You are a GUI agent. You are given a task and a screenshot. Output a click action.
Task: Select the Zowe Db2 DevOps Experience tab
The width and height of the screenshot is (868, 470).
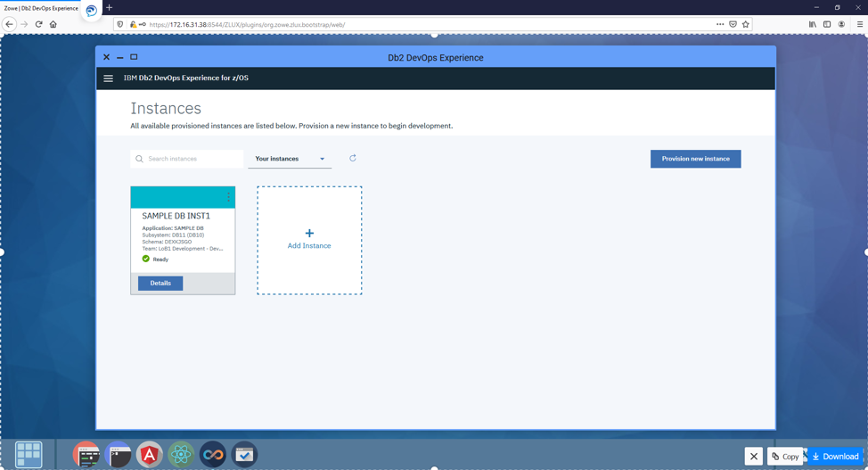[x=41, y=8]
